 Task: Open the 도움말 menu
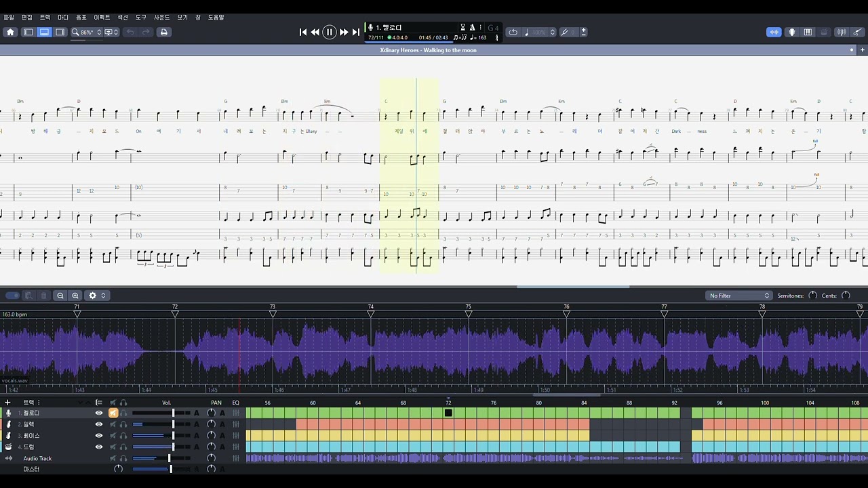tap(216, 17)
